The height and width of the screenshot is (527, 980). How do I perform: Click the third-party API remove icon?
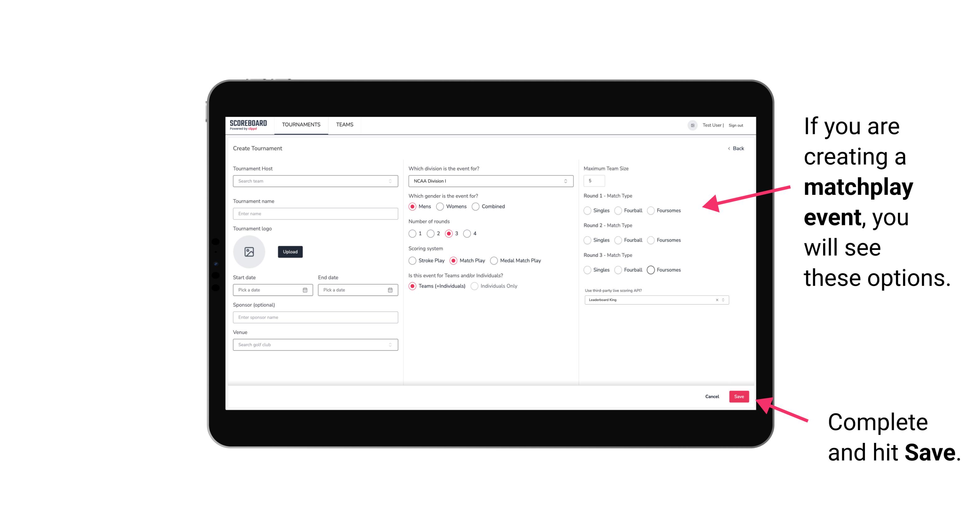[717, 300]
